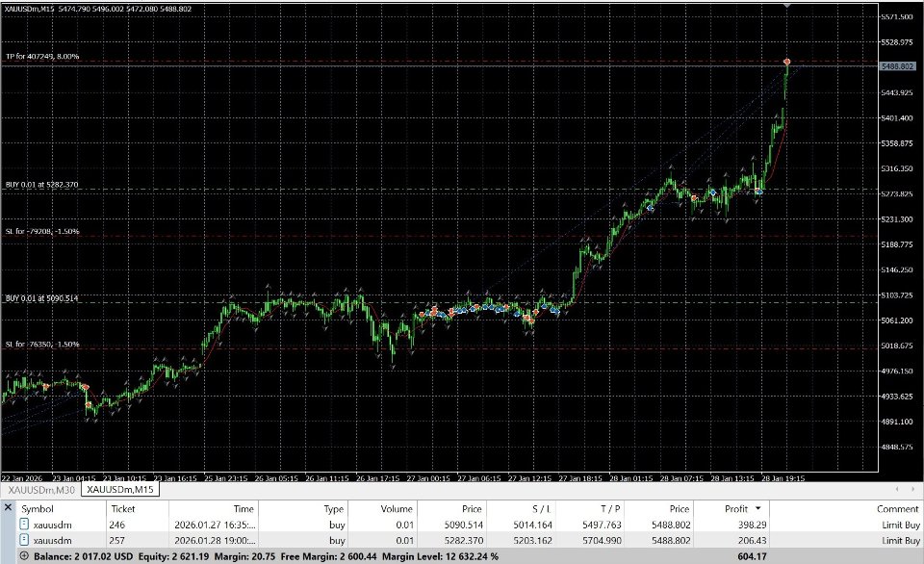
Task: Click the profit value 398.29
Action: 753,525
